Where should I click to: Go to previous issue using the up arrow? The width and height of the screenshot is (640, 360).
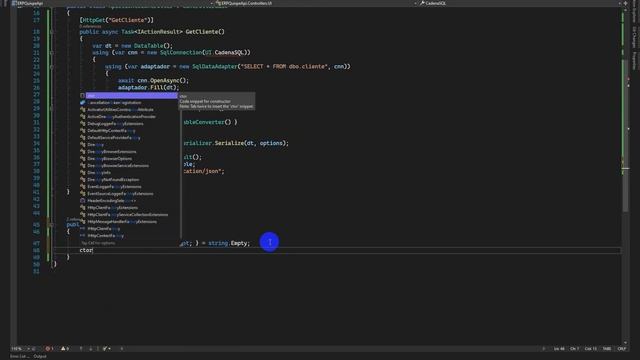click(81, 349)
